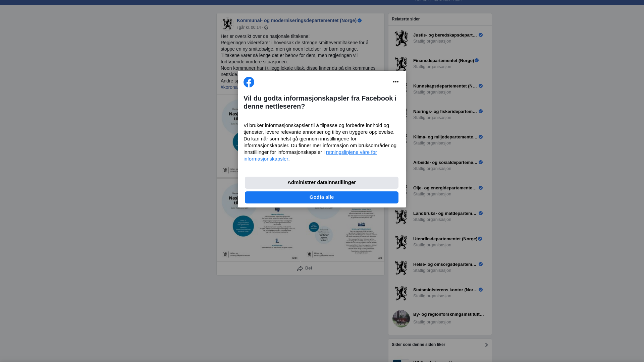Click the Justis- og beredskapsdepartementet lion logo
The height and width of the screenshot is (362, 644).
(401, 39)
